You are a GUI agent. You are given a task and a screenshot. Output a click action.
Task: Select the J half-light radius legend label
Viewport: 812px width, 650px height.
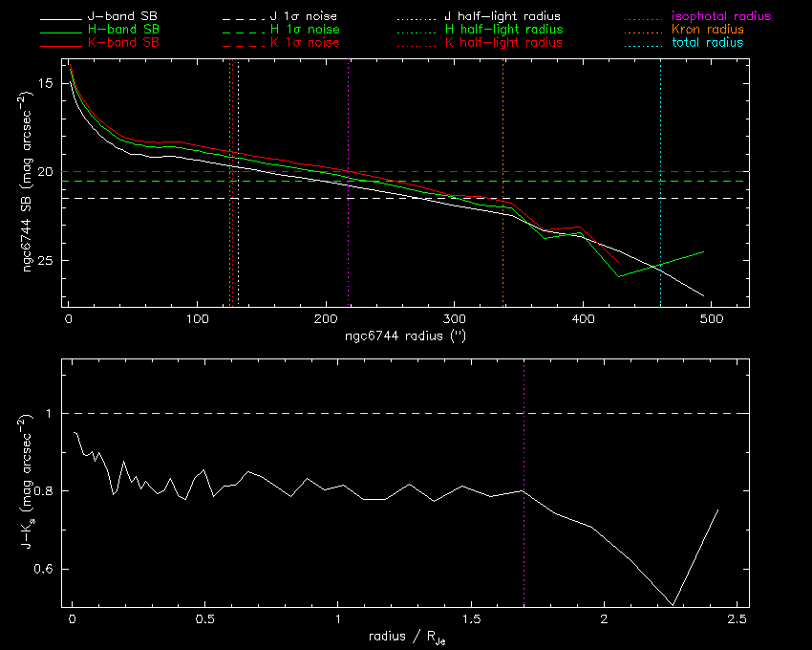click(x=503, y=17)
